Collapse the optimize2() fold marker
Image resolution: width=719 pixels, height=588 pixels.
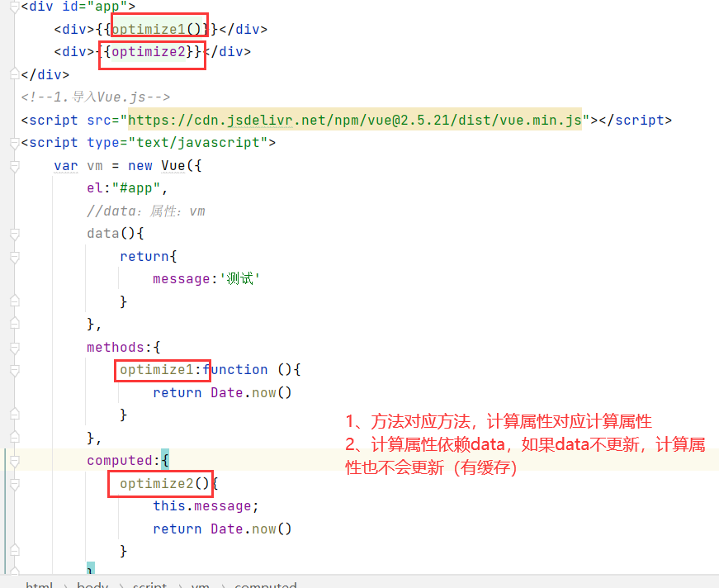click(x=13, y=483)
